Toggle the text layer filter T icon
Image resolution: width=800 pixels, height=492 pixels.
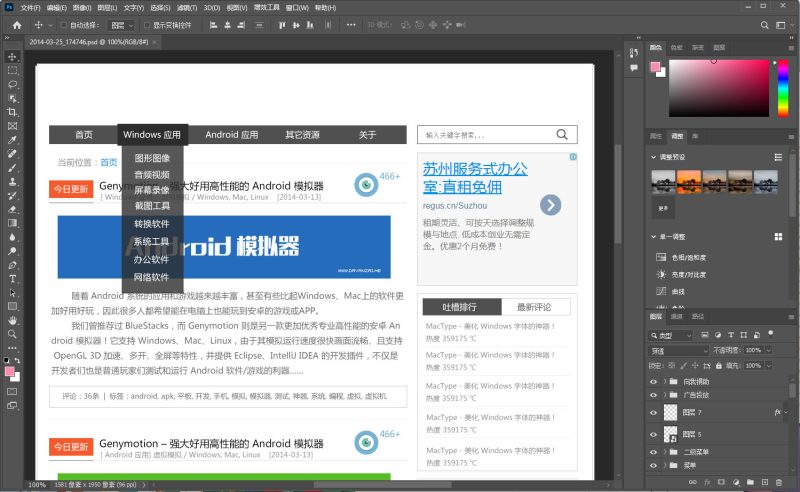click(731, 335)
